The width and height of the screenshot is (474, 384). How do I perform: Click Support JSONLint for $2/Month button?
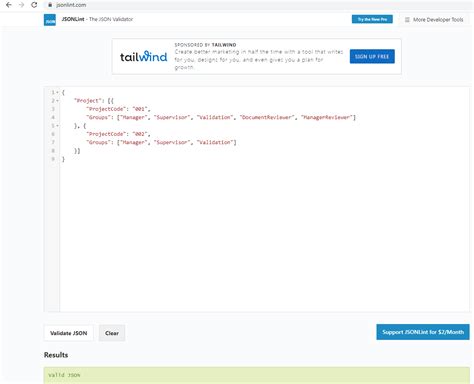tap(423, 332)
